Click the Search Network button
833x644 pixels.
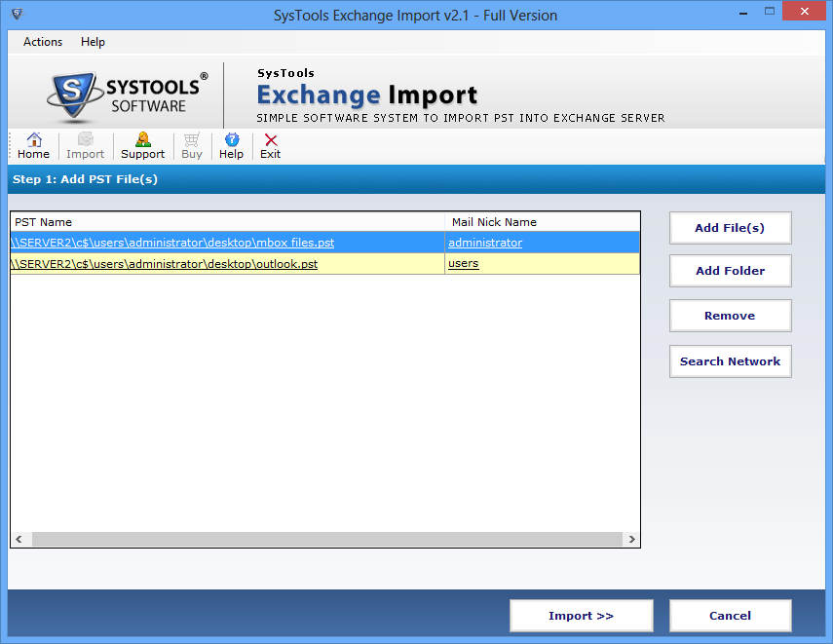tap(730, 361)
